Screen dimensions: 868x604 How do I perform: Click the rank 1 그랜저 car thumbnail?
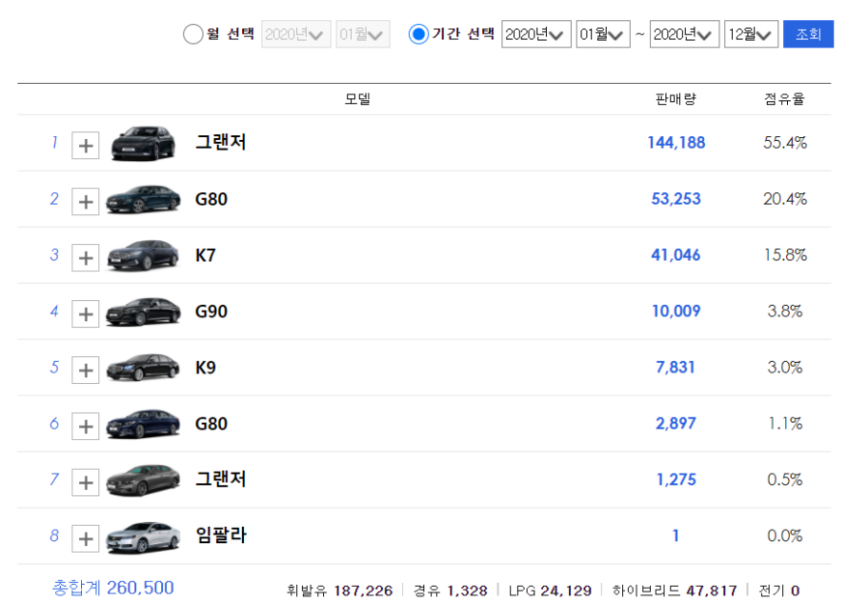pos(143,144)
